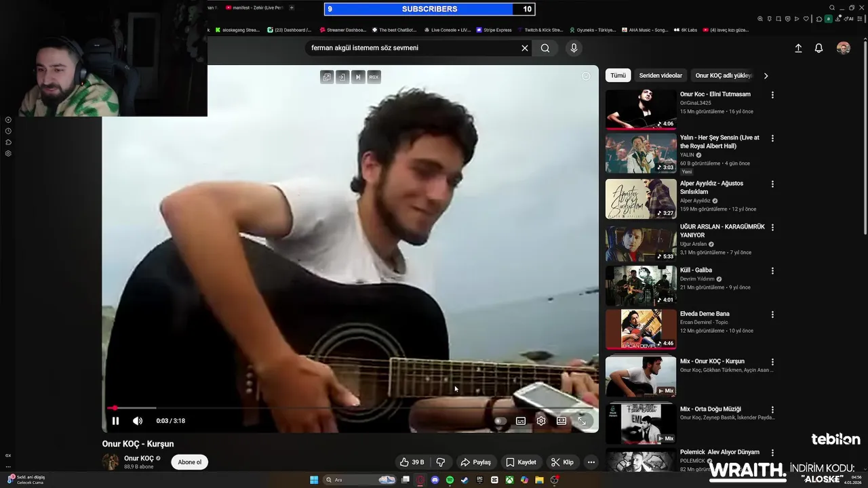The image size is (868, 488).
Task: Open the YouTube notifications bell
Action: [x=818, y=48]
